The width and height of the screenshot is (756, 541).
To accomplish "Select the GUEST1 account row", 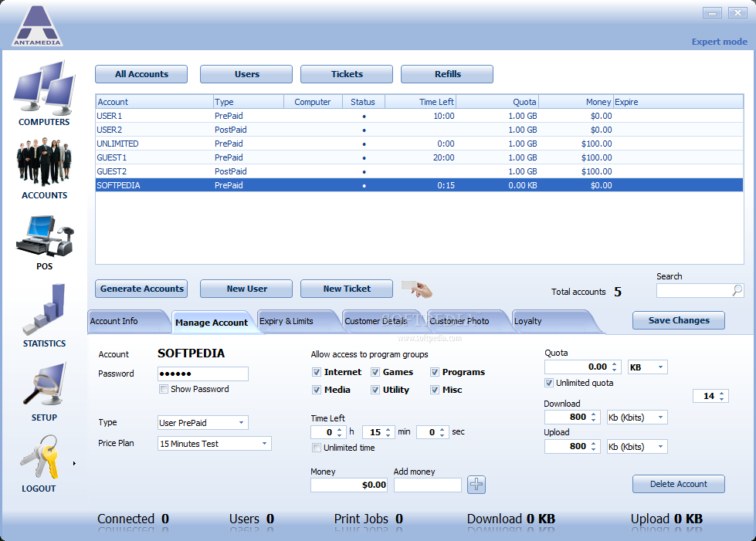I will click(419, 157).
